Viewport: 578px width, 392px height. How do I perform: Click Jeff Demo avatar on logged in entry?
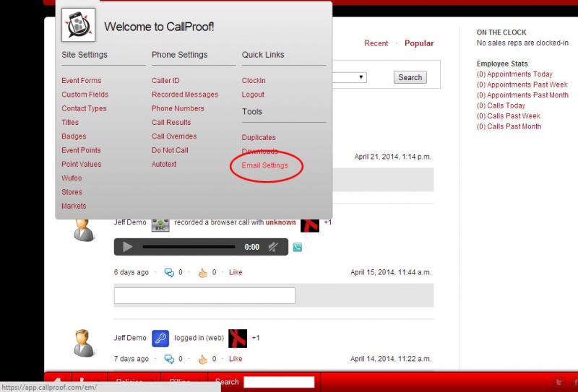click(x=84, y=343)
